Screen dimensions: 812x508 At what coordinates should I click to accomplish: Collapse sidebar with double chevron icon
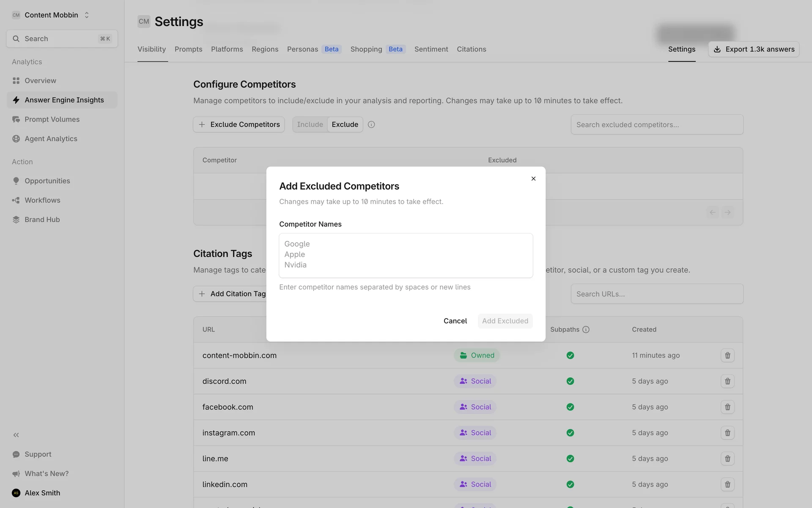click(x=16, y=435)
